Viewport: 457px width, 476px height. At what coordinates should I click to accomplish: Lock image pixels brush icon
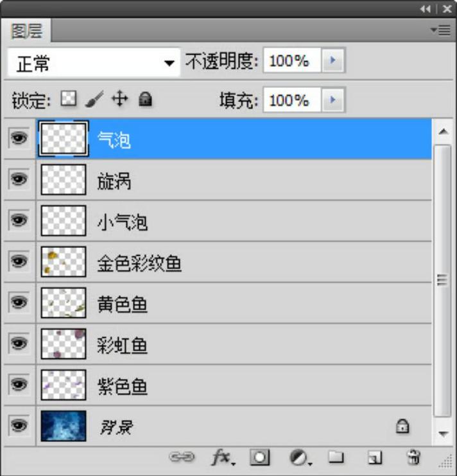(x=94, y=99)
